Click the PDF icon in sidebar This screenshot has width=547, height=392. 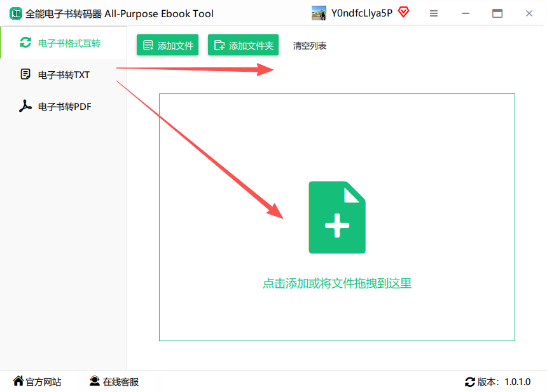[25, 106]
